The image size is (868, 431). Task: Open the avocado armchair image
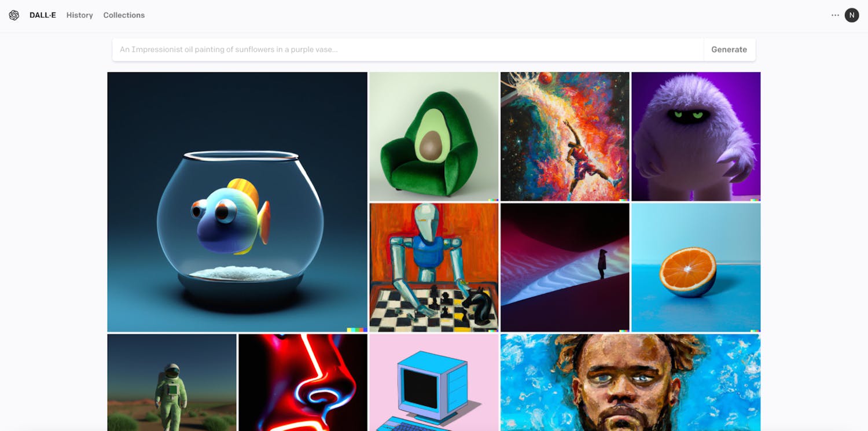(x=434, y=137)
